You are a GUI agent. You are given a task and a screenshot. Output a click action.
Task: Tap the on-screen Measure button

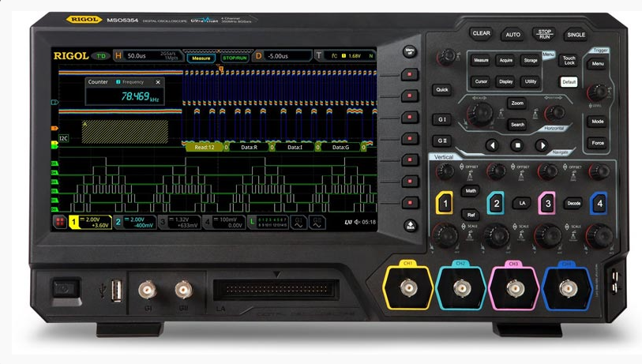click(x=201, y=58)
